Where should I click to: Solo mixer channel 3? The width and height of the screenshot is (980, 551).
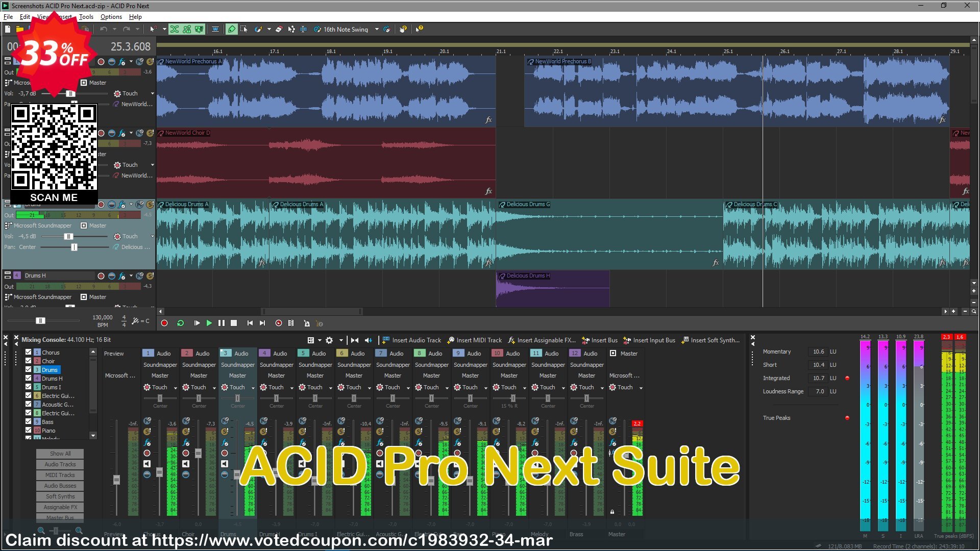tap(225, 432)
